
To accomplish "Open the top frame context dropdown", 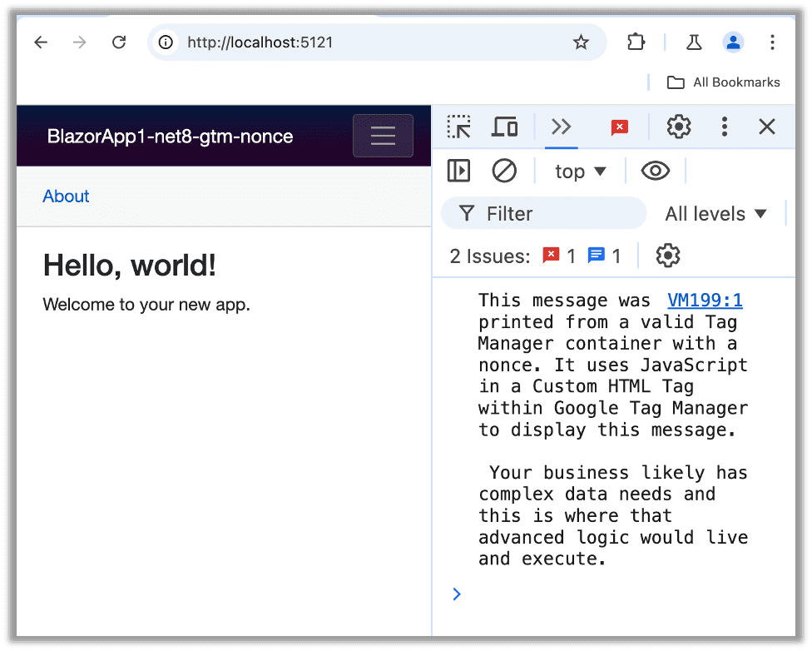I will point(580,171).
